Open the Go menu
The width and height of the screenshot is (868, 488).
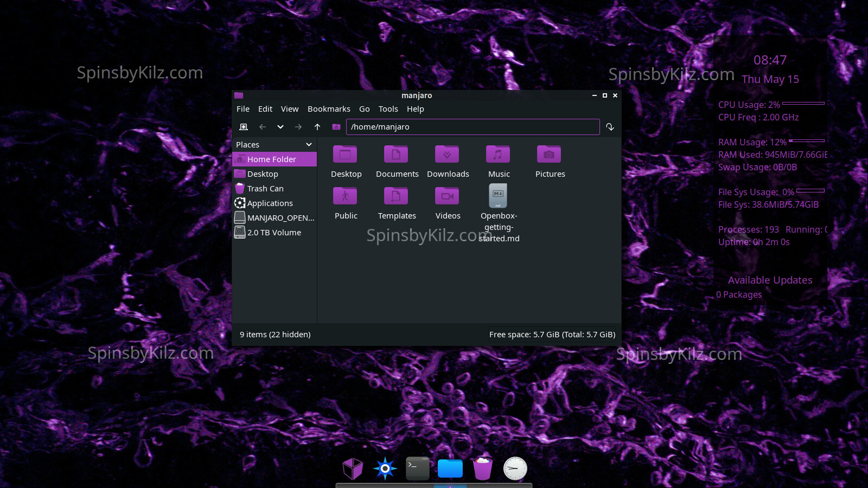pyautogui.click(x=365, y=109)
